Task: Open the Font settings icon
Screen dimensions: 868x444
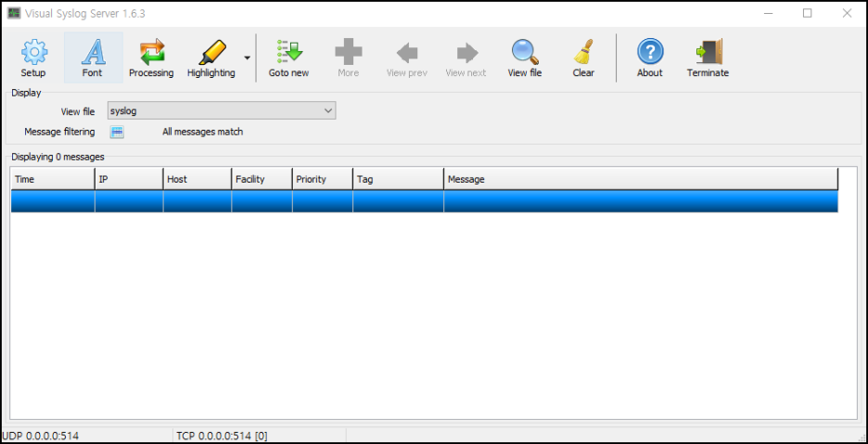Action: click(93, 52)
